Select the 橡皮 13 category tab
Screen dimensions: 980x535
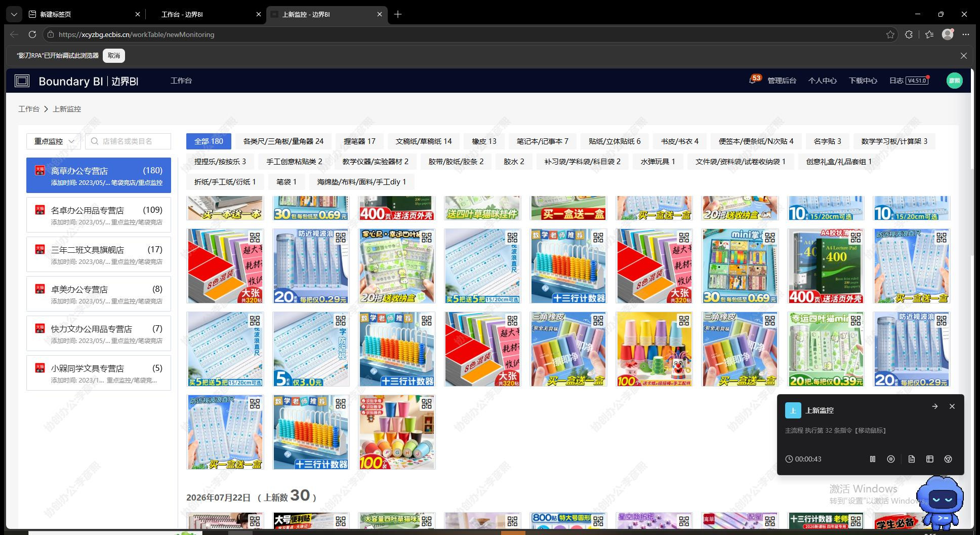pyautogui.click(x=484, y=141)
